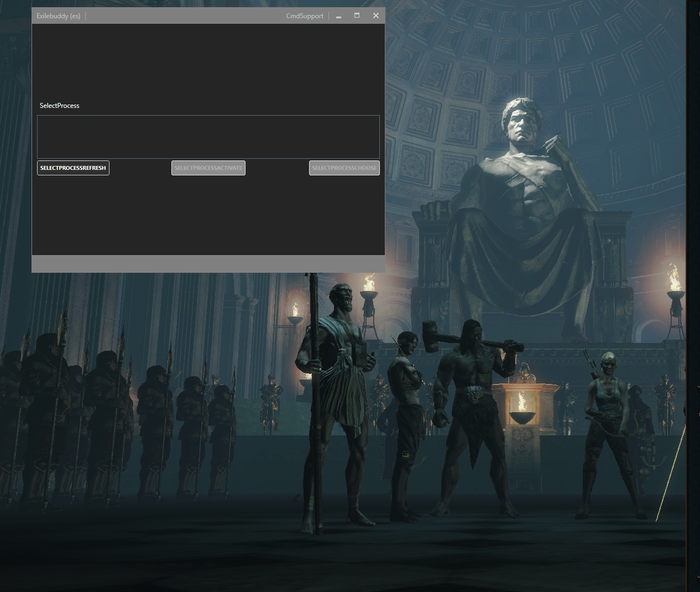Close the Exilebuddy window
This screenshot has height=592, width=700.
pos(376,15)
